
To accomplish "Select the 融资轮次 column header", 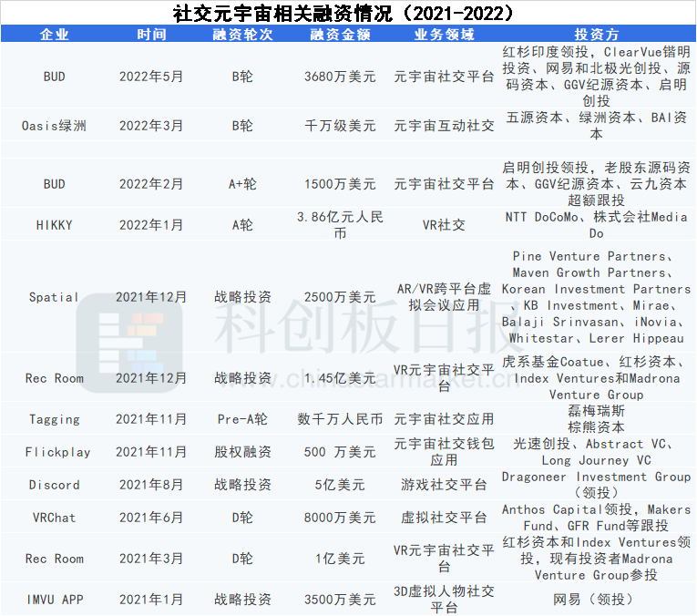I will click(242, 35).
